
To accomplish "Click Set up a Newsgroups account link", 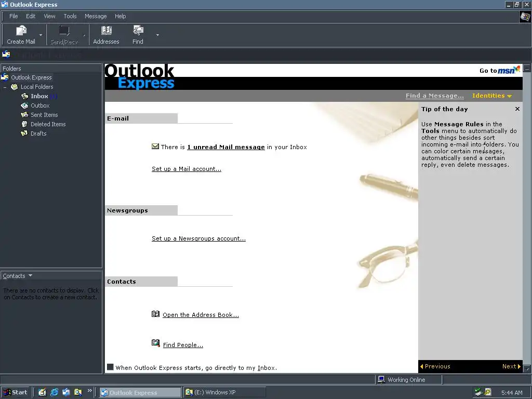I will [x=198, y=238].
